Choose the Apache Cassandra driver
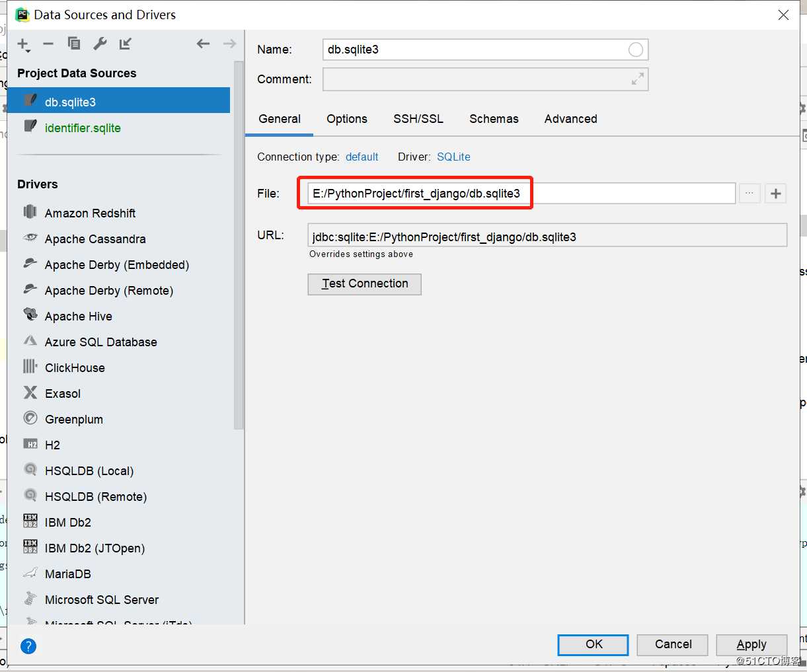Screen dimensions: 807x672 95,239
